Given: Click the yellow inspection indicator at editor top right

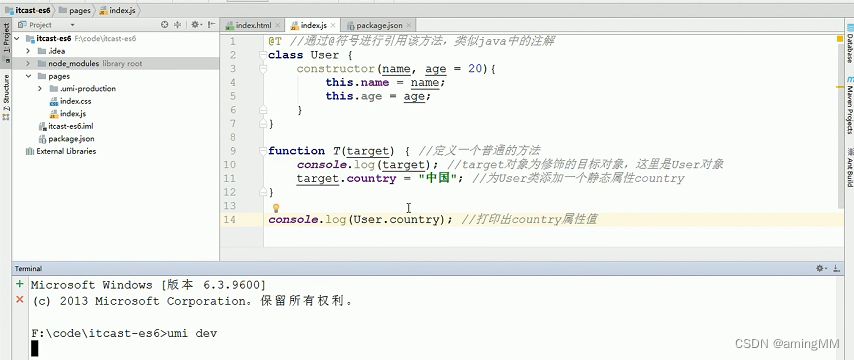Looking at the screenshot, I should (x=839, y=39).
